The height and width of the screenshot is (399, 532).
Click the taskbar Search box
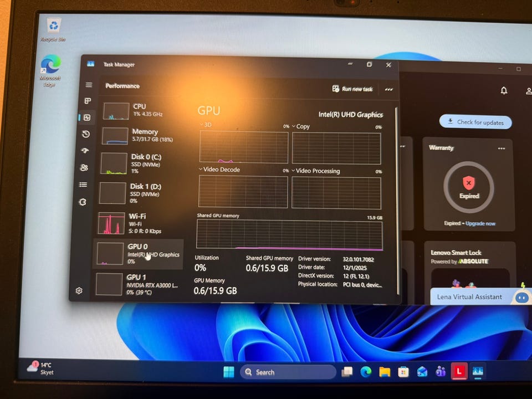288,372
